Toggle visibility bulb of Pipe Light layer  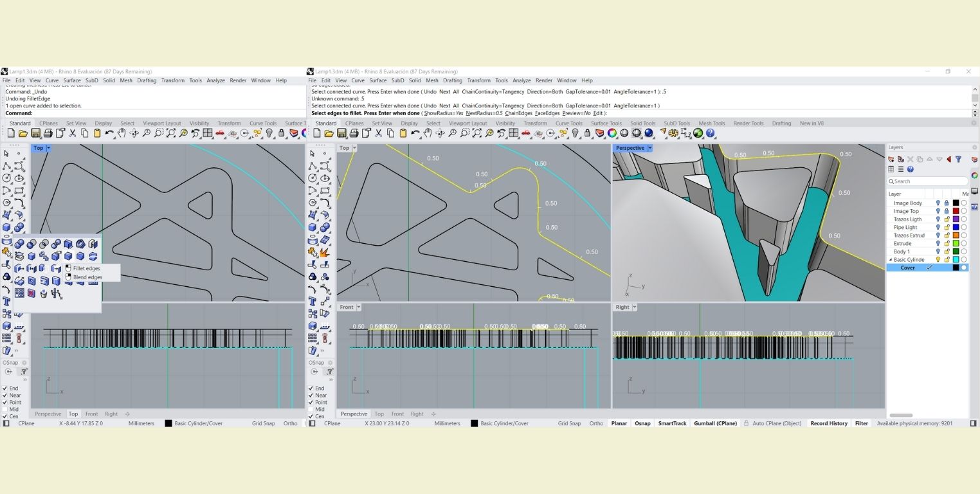[x=938, y=227]
